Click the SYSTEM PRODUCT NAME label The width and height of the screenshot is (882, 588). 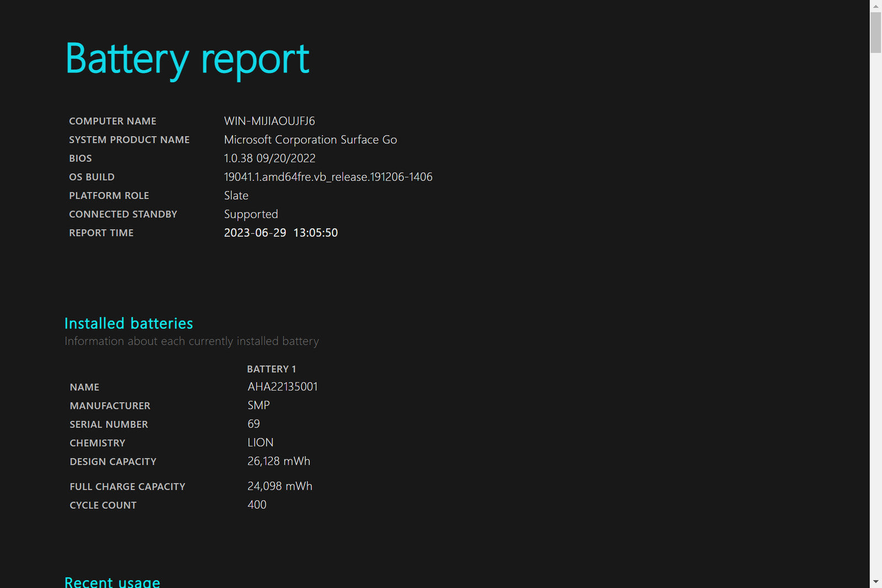(x=129, y=140)
